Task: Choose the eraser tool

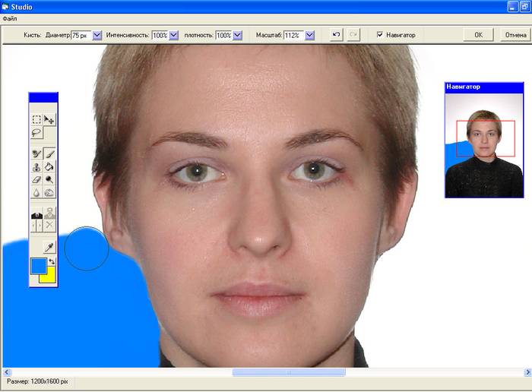Action: pyautogui.click(x=36, y=180)
